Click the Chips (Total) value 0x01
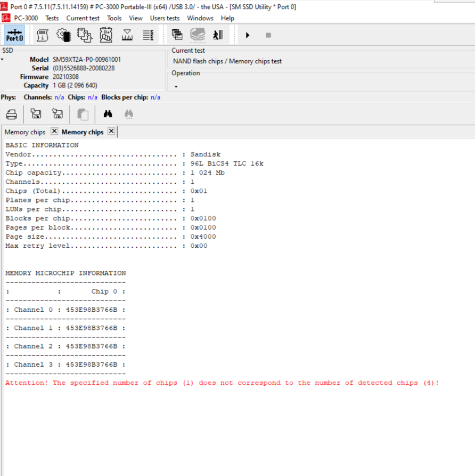Screen dimensions: 475x476 coord(199,191)
